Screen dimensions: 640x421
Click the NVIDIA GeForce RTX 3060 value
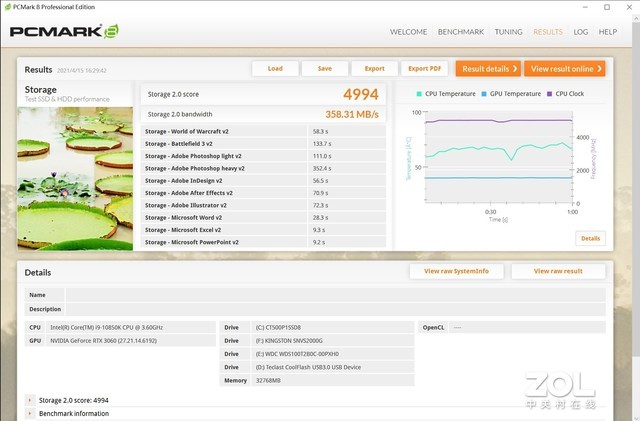point(103,341)
